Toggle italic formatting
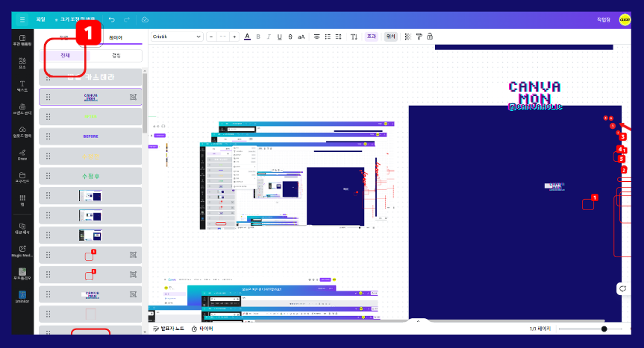The height and width of the screenshot is (348, 644). [x=269, y=37]
